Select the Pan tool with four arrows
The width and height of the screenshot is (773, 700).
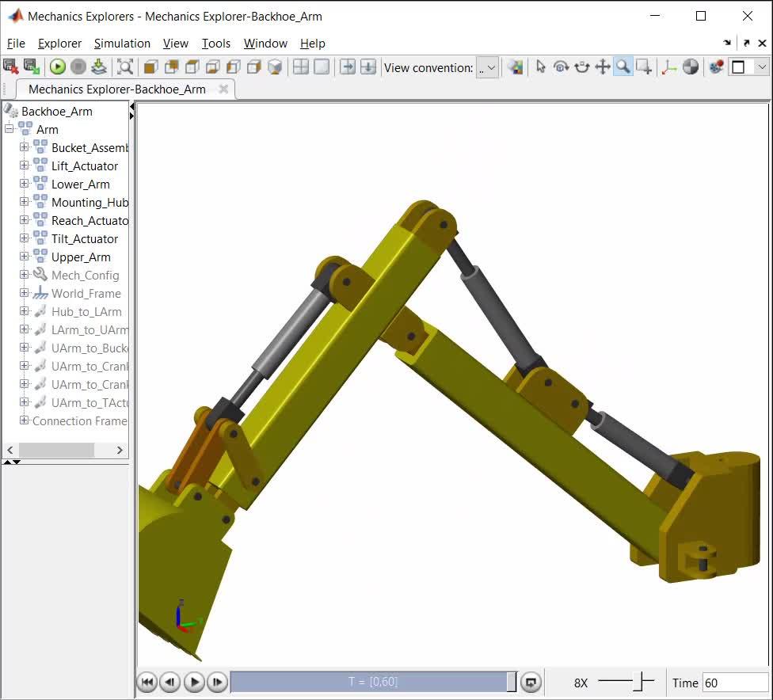point(603,67)
